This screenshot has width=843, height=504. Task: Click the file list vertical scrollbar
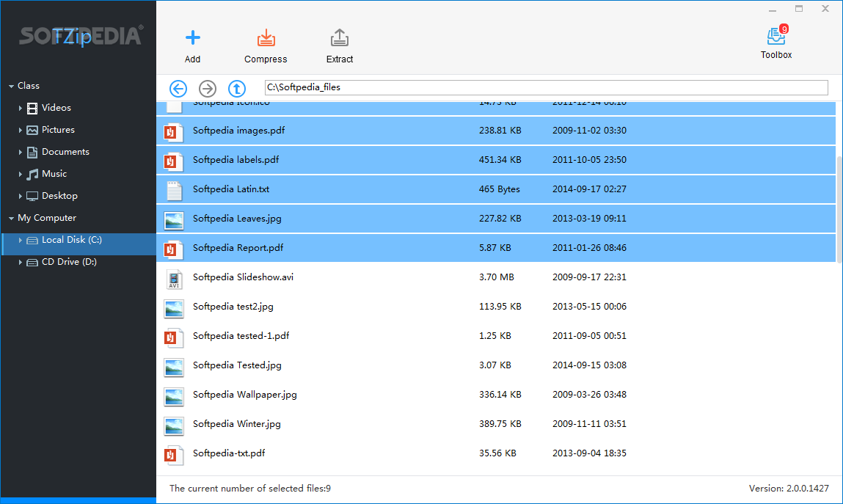pos(839,209)
